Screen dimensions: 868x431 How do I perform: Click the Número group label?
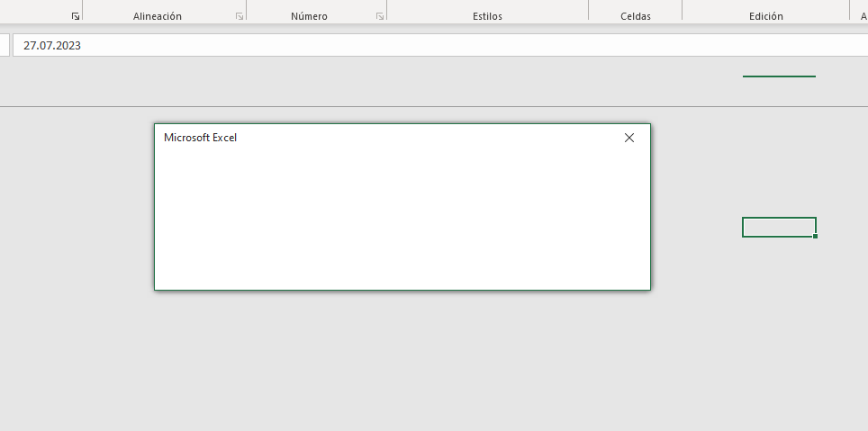[x=309, y=16]
